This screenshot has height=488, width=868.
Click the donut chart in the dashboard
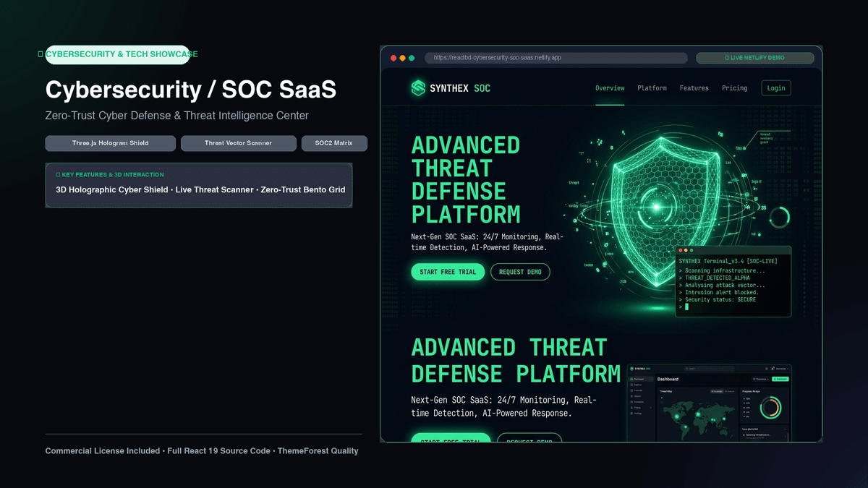pyautogui.click(x=771, y=408)
